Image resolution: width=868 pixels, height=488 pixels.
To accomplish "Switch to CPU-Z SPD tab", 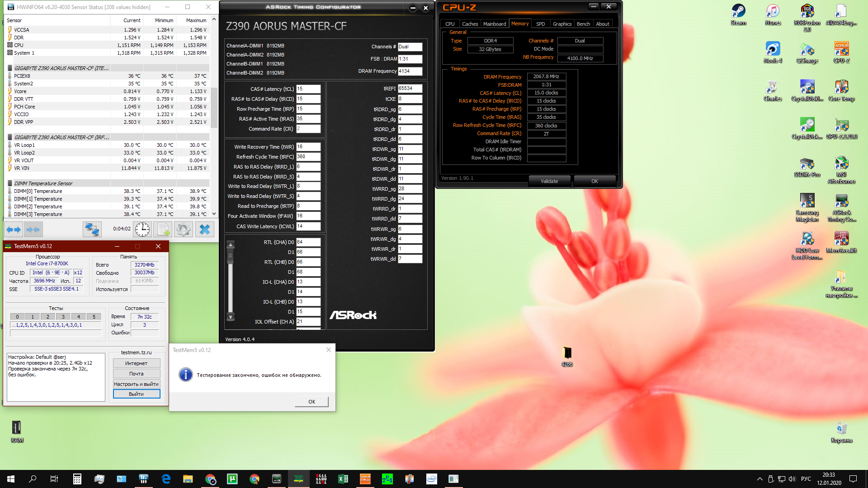I will 540,24.
